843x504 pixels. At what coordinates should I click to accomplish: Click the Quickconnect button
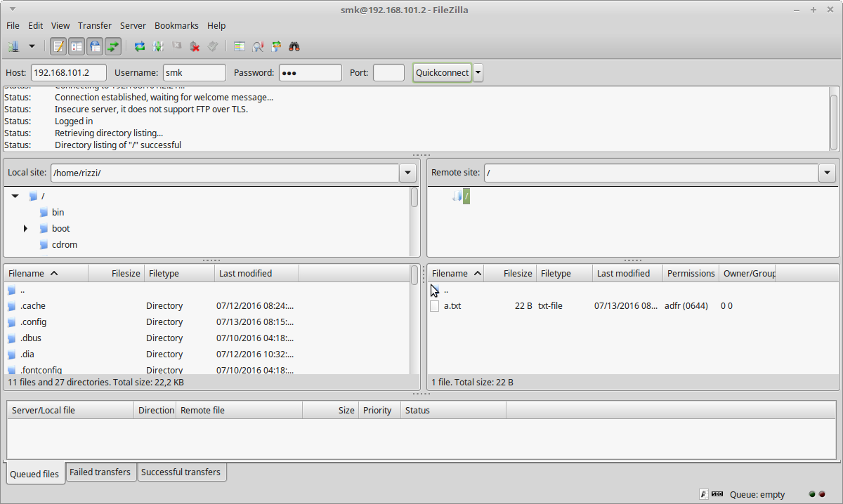(x=442, y=73)
